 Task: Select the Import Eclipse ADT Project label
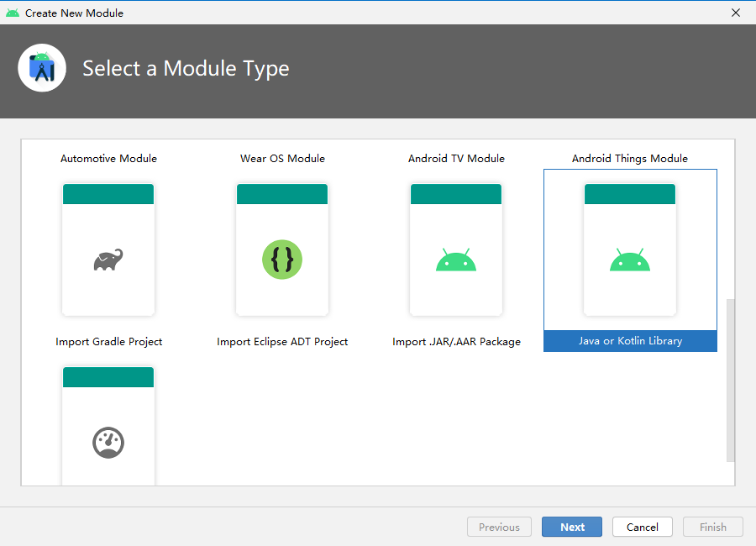tap(282, 342)
